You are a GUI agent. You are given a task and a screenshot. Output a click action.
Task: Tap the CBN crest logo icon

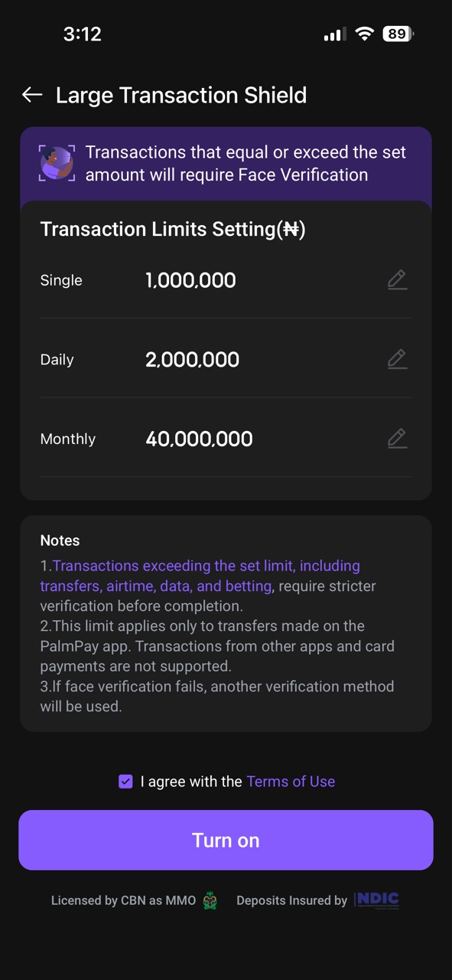(x=210, y=901)
